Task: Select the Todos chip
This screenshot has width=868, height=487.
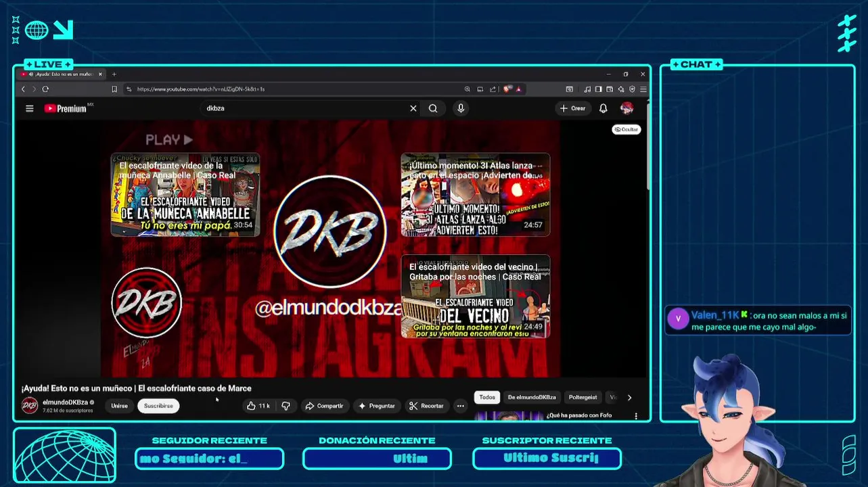Action: [x=487, y=397]
